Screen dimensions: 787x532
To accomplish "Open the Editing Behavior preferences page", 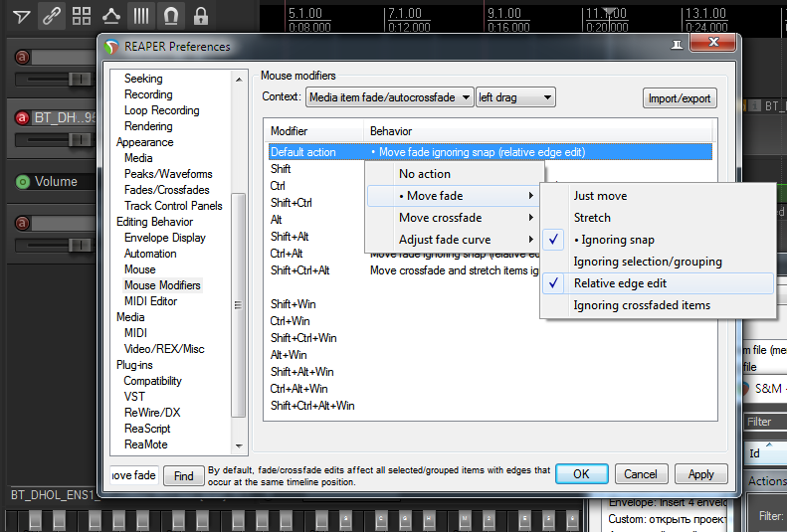I will pos(154,222).
